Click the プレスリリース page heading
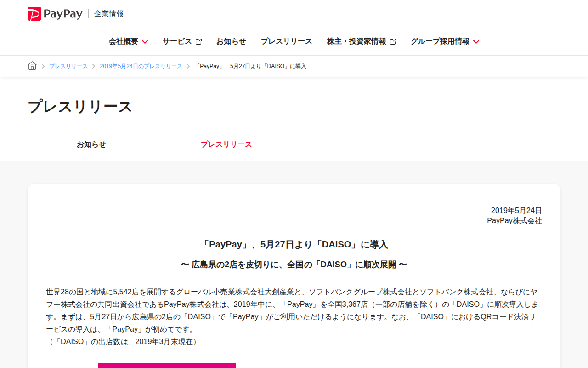The height and width of the screenshot is (368, 588). pos(80,106)
